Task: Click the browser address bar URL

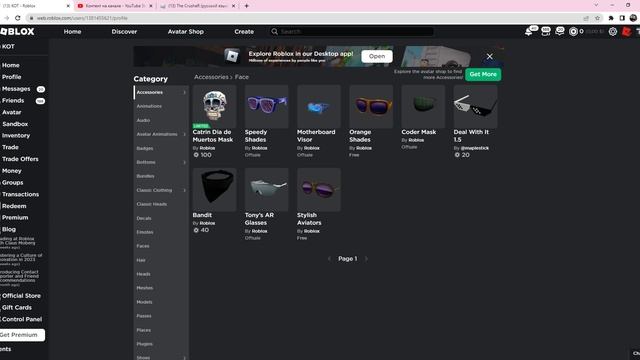Action: 82,18
